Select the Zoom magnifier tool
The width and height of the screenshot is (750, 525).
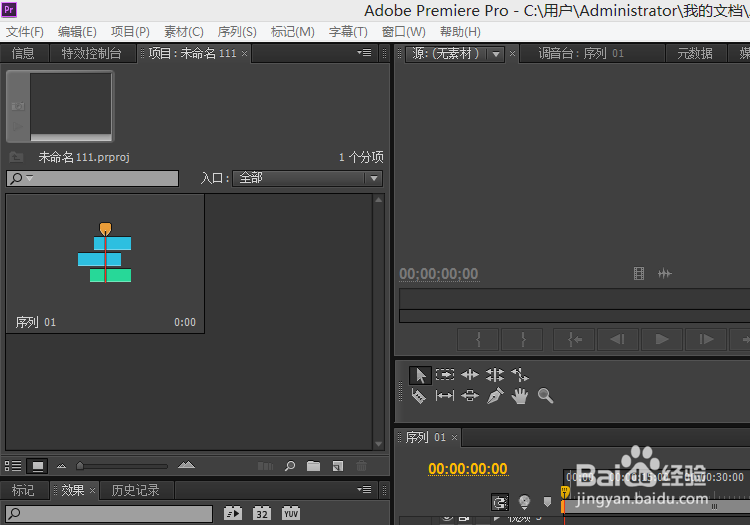[545, 396]
